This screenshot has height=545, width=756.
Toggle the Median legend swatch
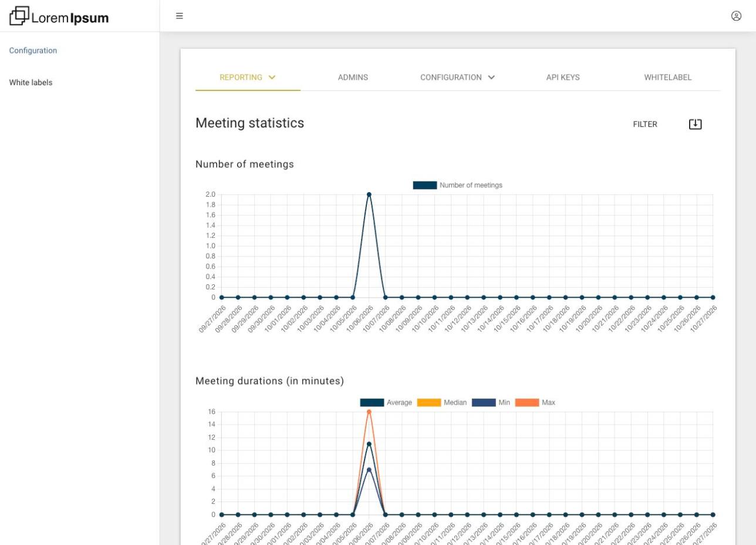click(x=429, y=402)
